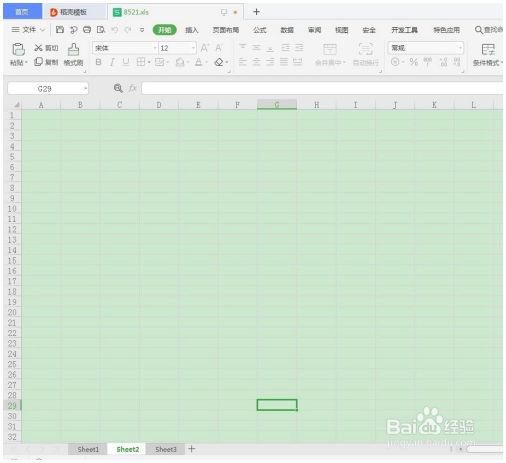Click the Save icon in quick toolbar

(60, 30)
